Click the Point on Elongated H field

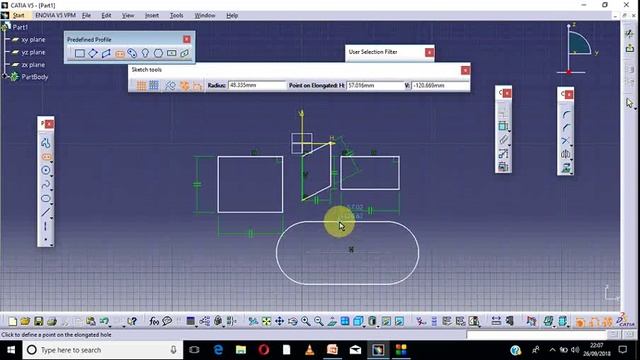click(x=375, y=85)
